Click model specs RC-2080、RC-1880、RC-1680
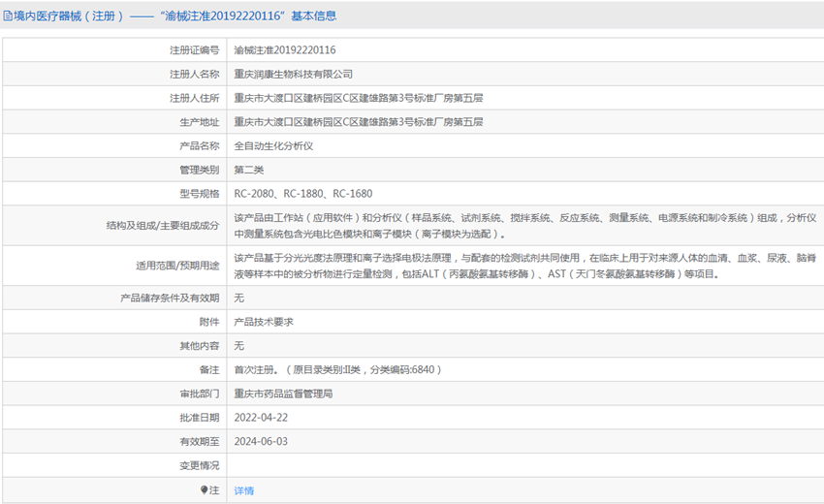The height and width of the screenshot is (504, 824). coord(303,195)
